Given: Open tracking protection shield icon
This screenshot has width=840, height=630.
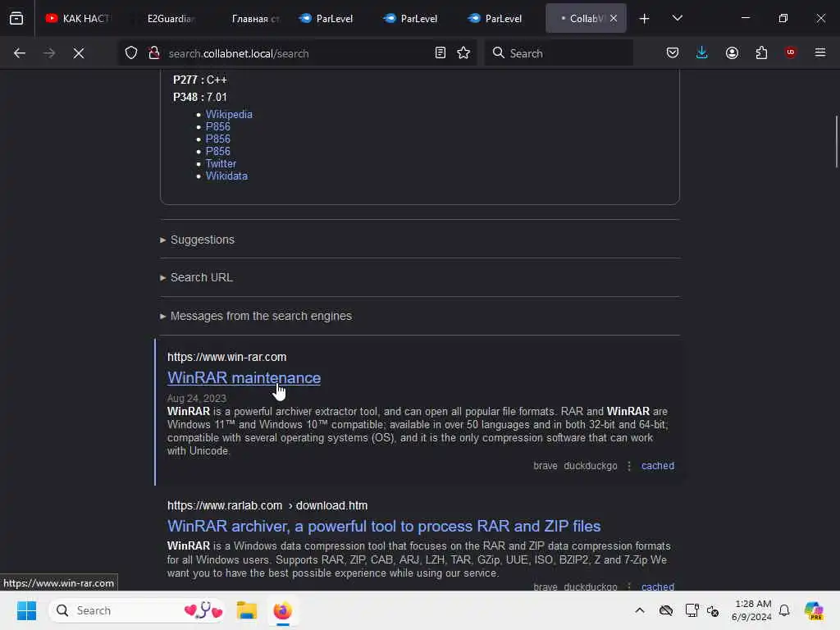Looking at the screenshot, I should [x=131, y=53].
